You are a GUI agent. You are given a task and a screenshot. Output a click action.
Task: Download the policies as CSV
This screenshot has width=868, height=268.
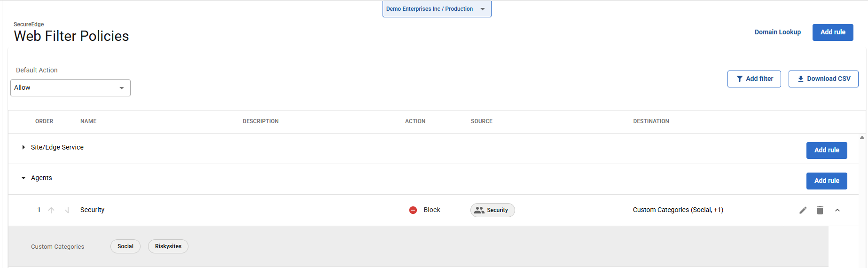click(x=823, y=79)
